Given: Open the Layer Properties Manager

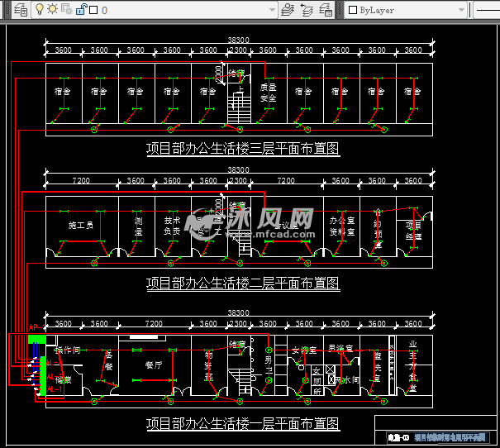Looking at the screenshot, I should click(21, 10).
